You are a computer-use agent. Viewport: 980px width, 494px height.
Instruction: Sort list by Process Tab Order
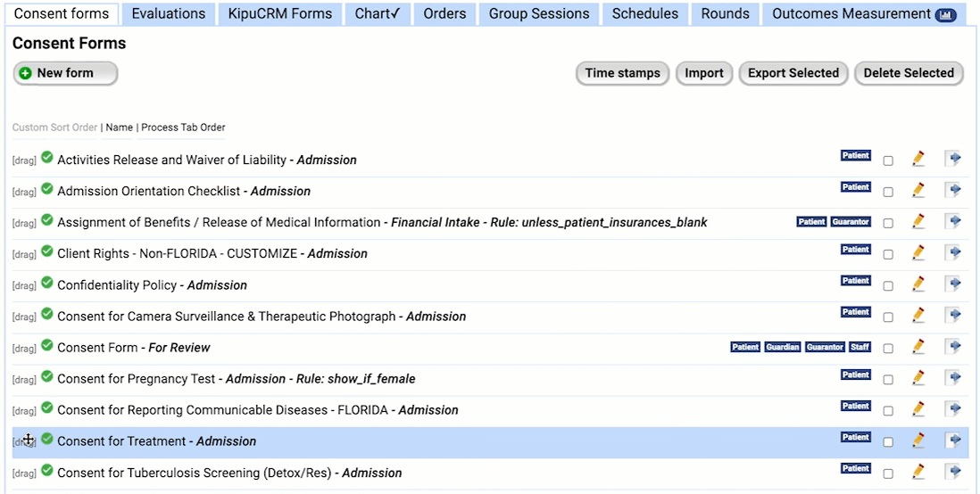click(x=183, y=128)
